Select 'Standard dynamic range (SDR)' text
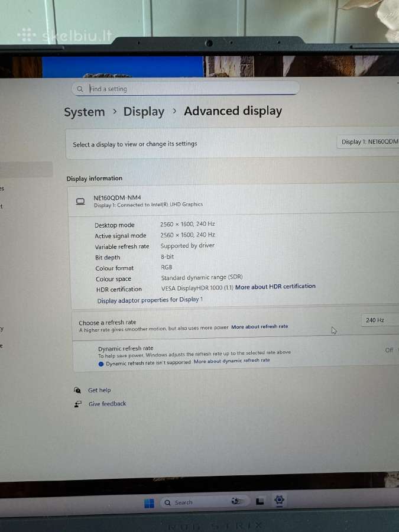The width and height of the screenshot is (399, 532). click(202, 277)
